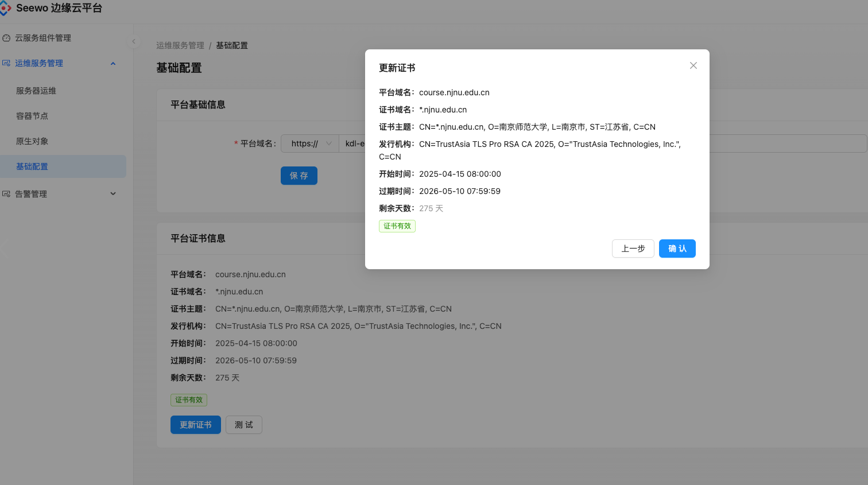Select 基础配置 in sidebar
Viewport: 868px width, 485px height.
tap(32, 166)
